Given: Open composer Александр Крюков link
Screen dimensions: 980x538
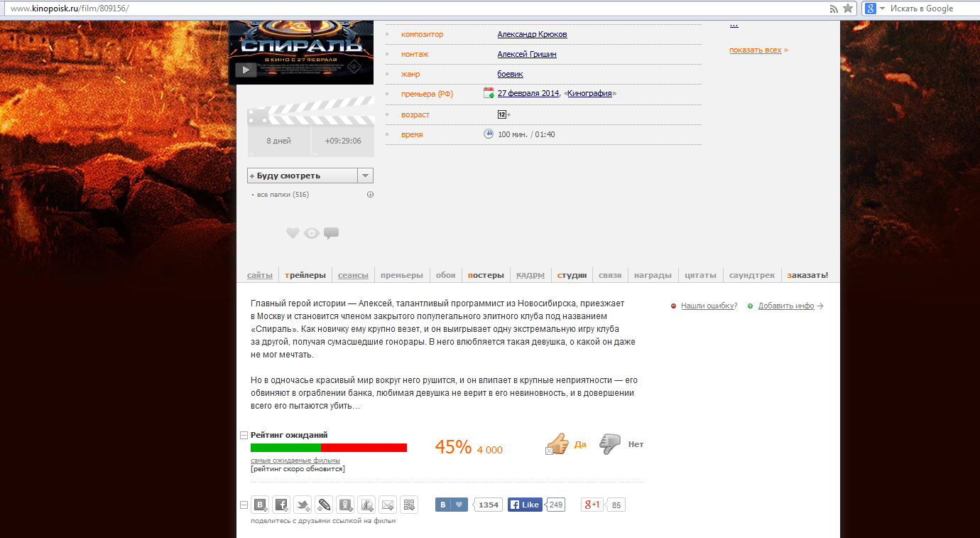Looking at the screenshot, I should (x=532, y=34).
